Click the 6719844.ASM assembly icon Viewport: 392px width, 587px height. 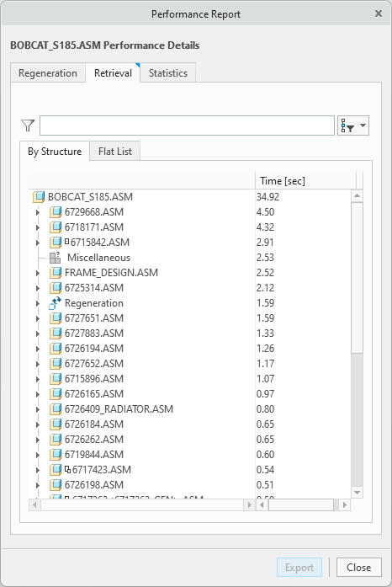56,455
